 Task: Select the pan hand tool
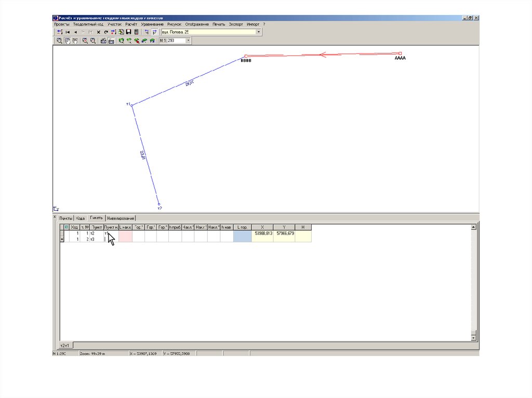pyautogui.click(x=68, y=40)
